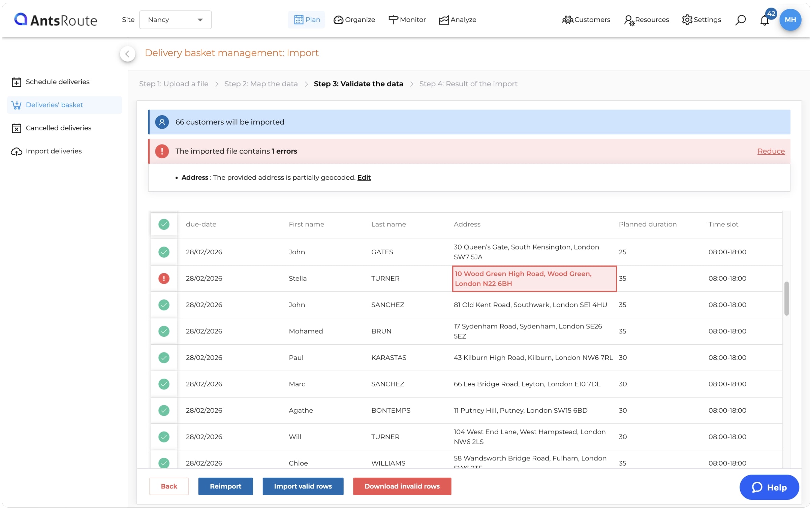Click the Last name column header
Viewport: 812px width, 510px height.
[x=388, y=224]
